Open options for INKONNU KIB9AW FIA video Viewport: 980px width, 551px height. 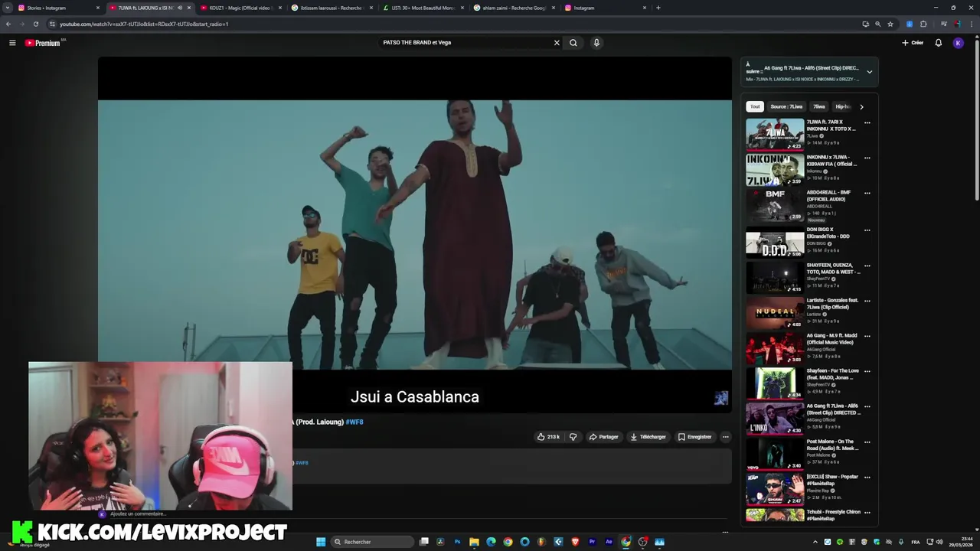pos(867,158)
